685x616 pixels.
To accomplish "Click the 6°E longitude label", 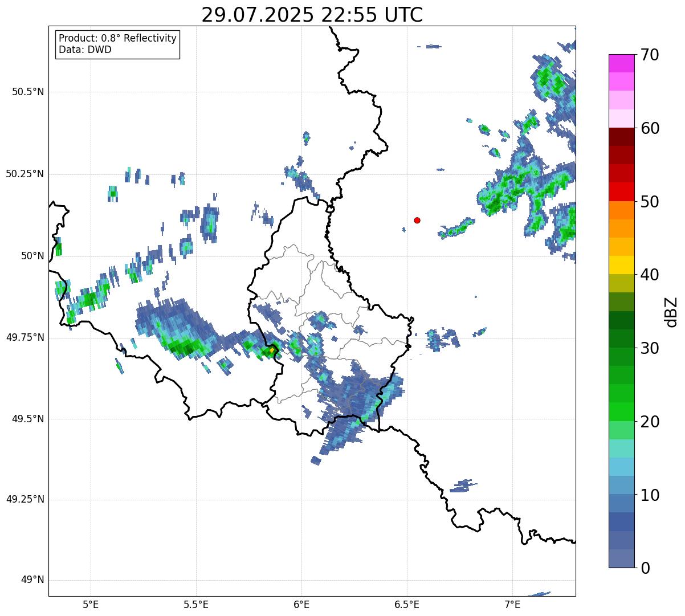I will point(301,604).
